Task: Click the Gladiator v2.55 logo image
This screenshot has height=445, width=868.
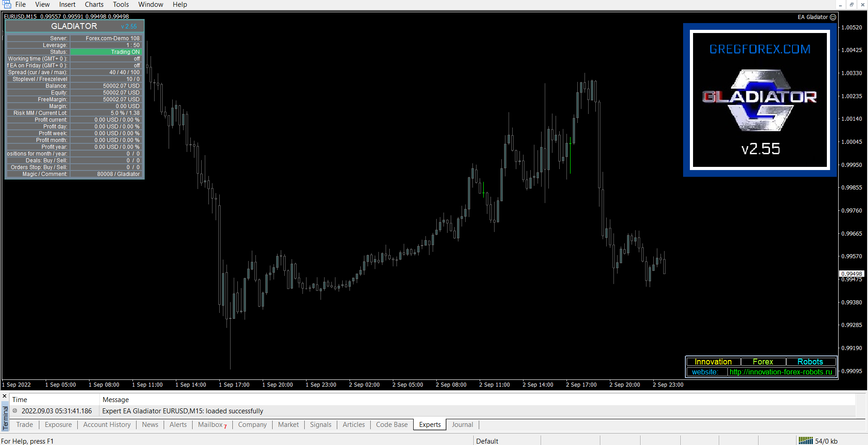Action: 760,100
